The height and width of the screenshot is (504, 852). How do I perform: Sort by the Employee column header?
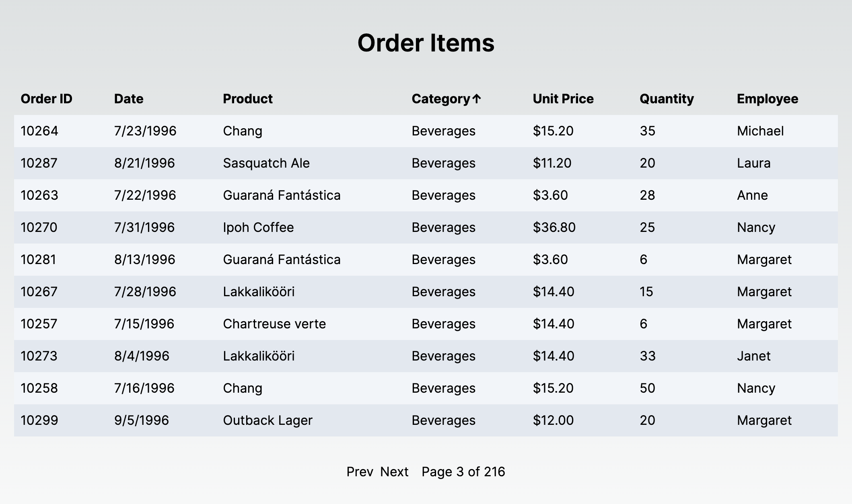click(x=767, y=99)
